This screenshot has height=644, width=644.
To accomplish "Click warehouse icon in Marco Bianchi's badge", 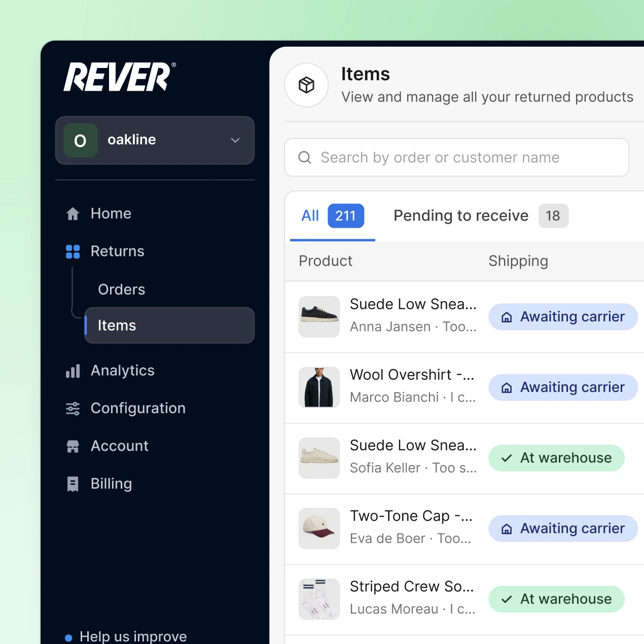I will pyautogui.click(x=507, y=388).
